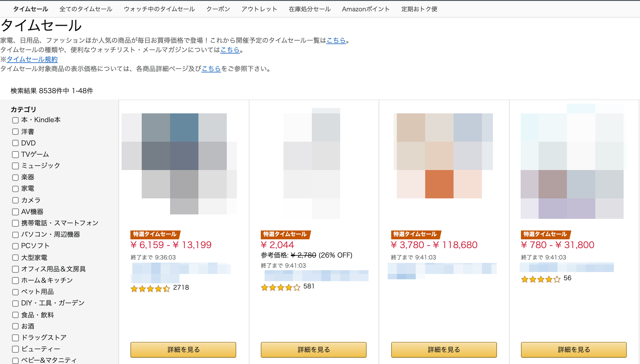Image resolution: width=640 pixels, height=364 pixels.
Task: Click 詳細を見る for the ¥780 - ¥31,800 item
Action: (574, 350)
